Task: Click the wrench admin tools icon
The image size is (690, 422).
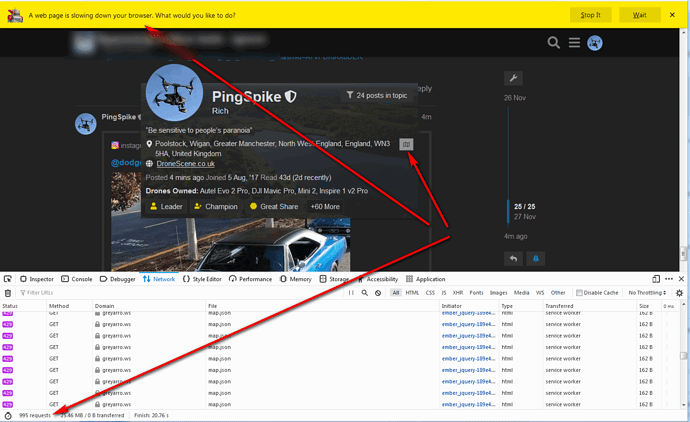Action: (x=513, y=78)
